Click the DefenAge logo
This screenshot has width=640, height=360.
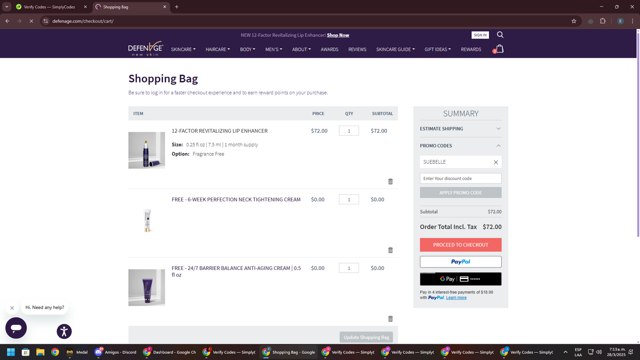point(145,49)
